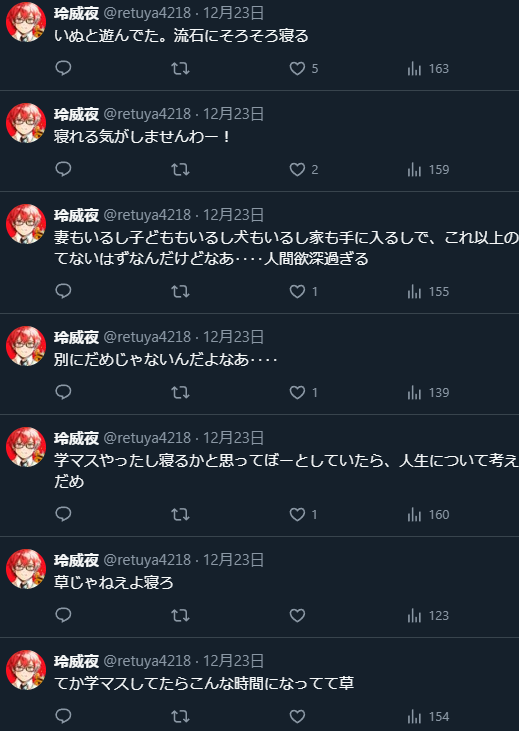Viewport: 519px width, 731px height.
Task: Reply to the 学マスやったし寝るか tweet
Action: click(63, 514)
